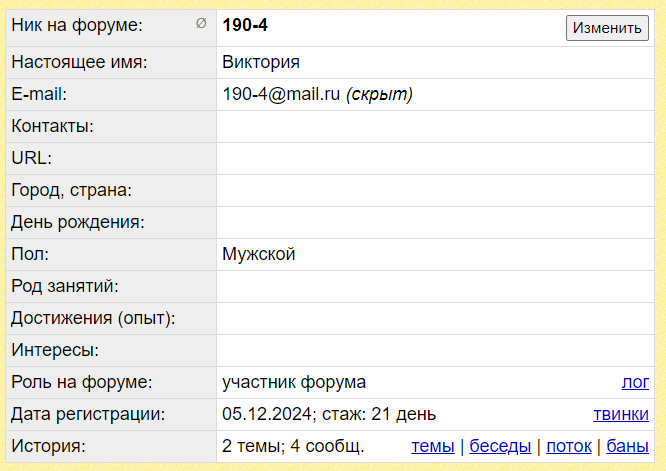The image size is (666, 471).
Task: Click the italic (скрыт) email marker
Action: (x=379, y=94)
